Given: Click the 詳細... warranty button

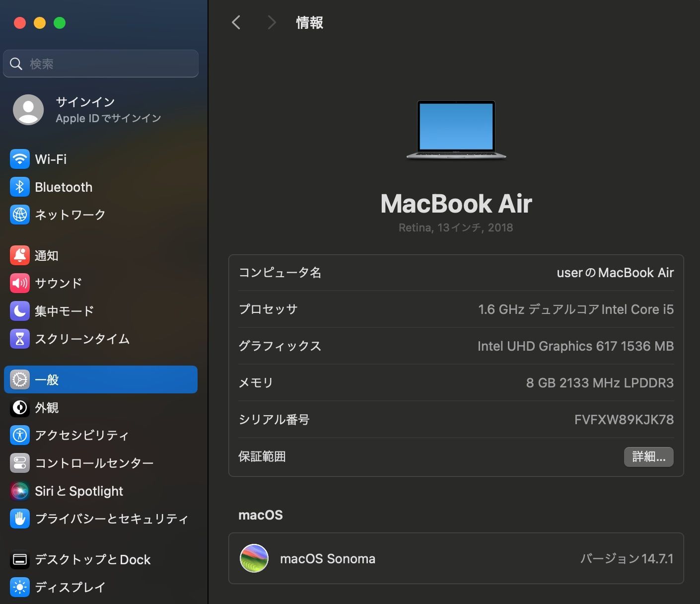Looking at the screenshot, I should tap(648, 457).
